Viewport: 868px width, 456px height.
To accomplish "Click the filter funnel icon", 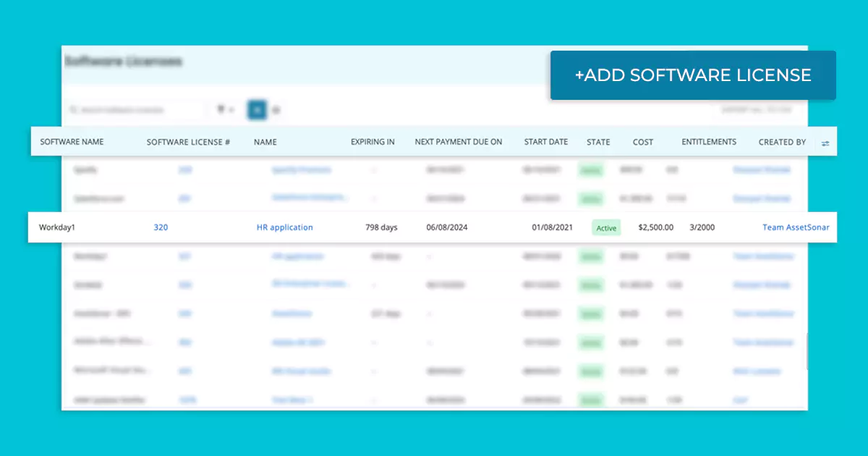I will 221,110.
